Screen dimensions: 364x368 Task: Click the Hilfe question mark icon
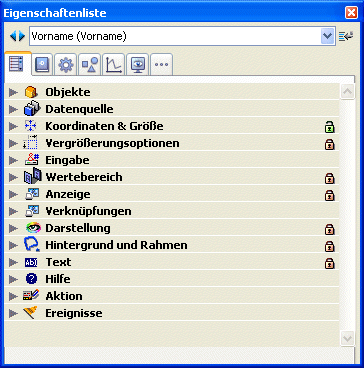[31, 279]
